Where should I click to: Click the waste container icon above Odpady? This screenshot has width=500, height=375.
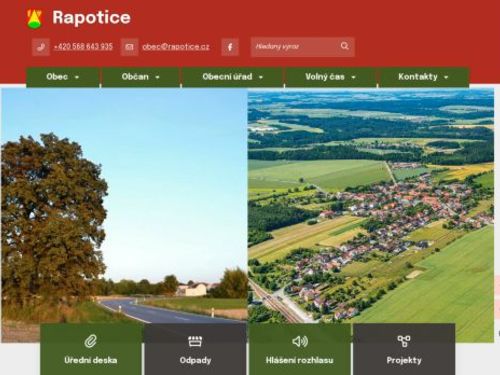pos(195,341)
